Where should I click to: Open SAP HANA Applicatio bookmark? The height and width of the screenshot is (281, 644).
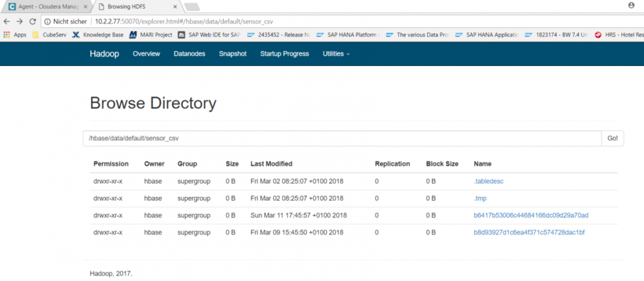[487, 35]
